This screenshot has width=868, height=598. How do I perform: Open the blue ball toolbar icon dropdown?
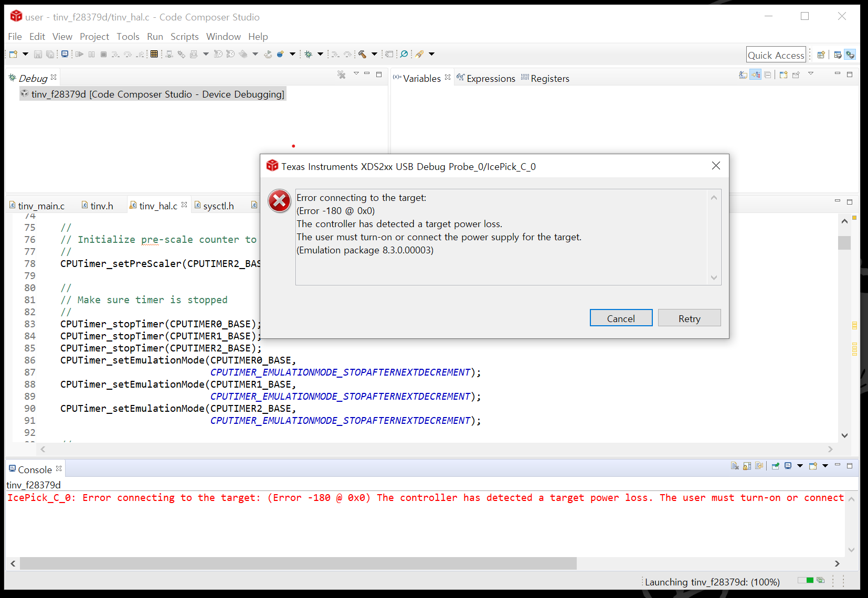pyautogui.click(x=292, y=54)
